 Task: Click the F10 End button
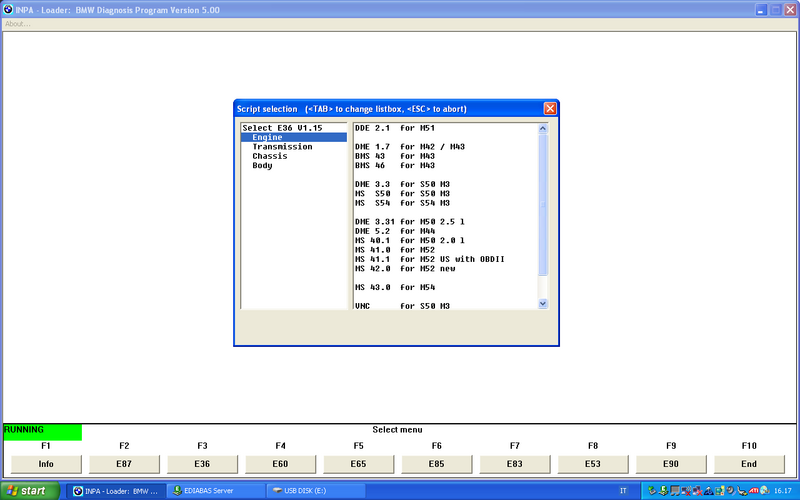pos(749,464)
